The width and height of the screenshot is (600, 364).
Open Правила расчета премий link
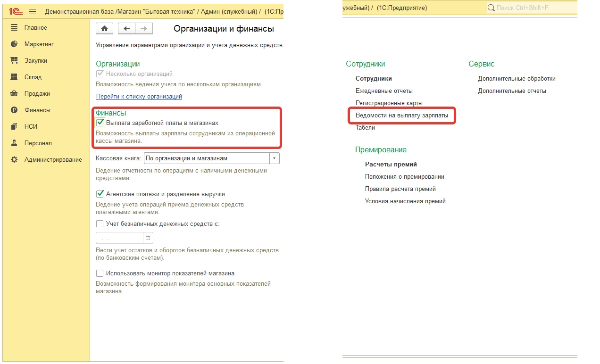click(400, 189)
